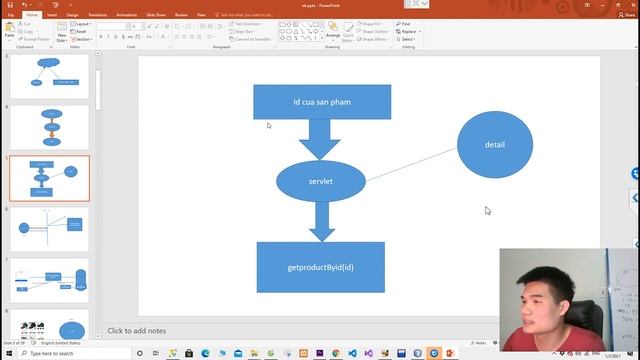
Task: Open Microsoft Store from the taskbar
Action: [189, 353]
